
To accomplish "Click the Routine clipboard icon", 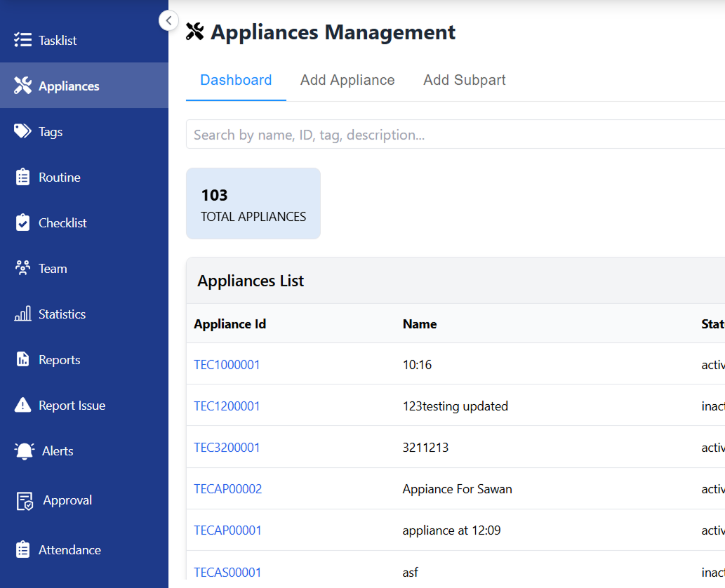I will (x=22, y=177).
